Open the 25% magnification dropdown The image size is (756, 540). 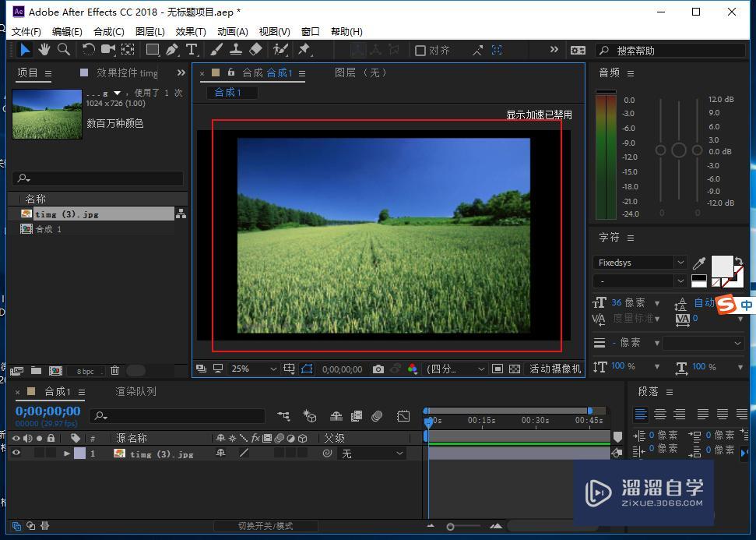(x=253, y=369)
